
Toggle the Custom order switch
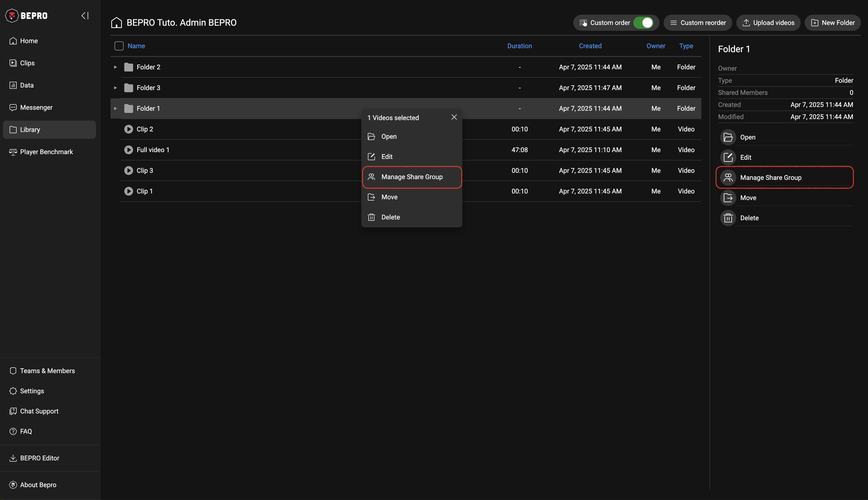tap(643, 23)
